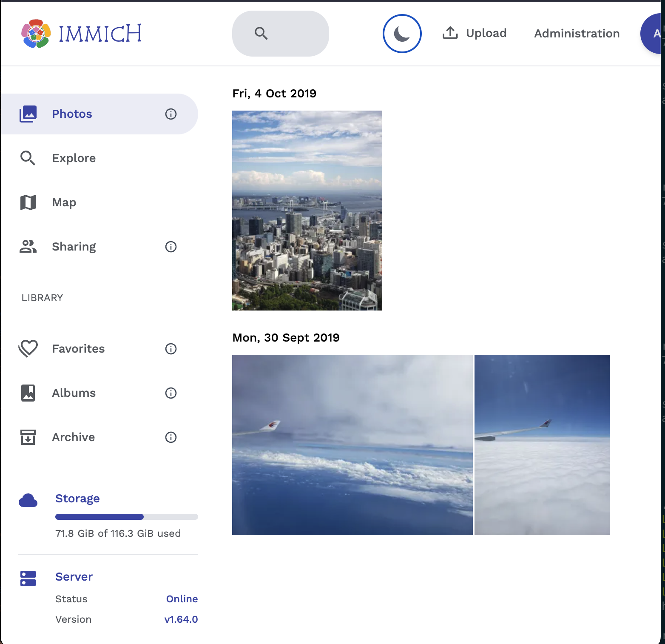Click the Map sidebar icon
Screen dimensions: 665x644
coord(28,202)
